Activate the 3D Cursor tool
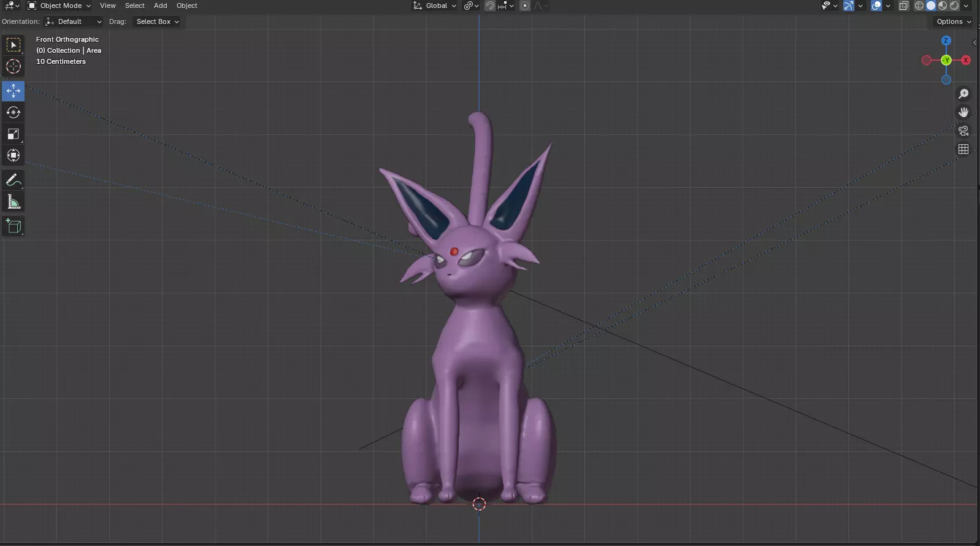This screenshot has width=980, height=546. point(13,66)
